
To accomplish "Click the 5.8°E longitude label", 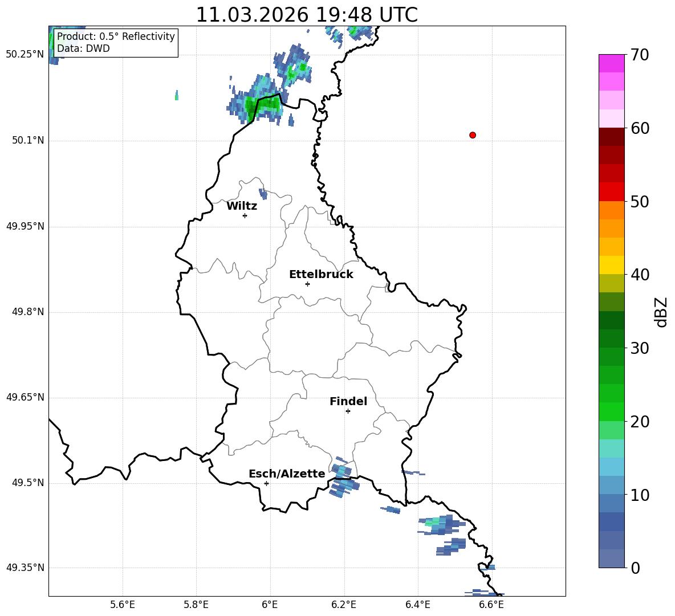I will [x=196, y=605].
